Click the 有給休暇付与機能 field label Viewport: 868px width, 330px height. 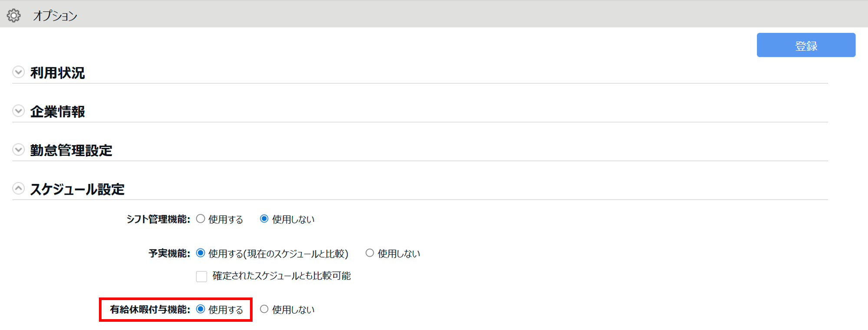tap(150, 310)
